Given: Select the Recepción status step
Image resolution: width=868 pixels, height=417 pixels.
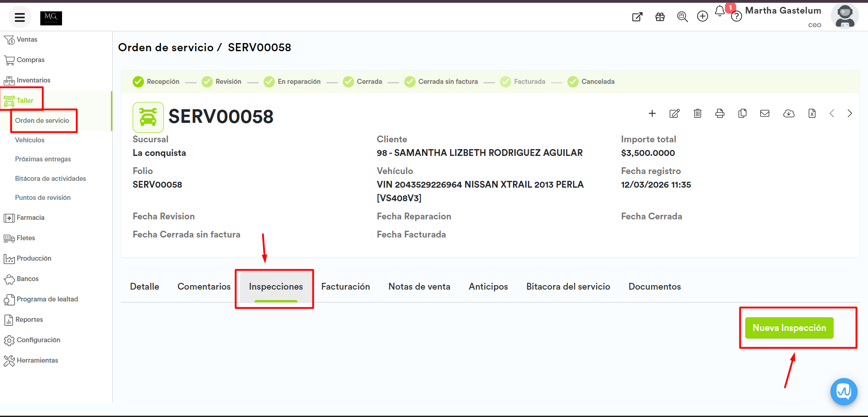Looking at the screenshot, I should click(156, 82).
